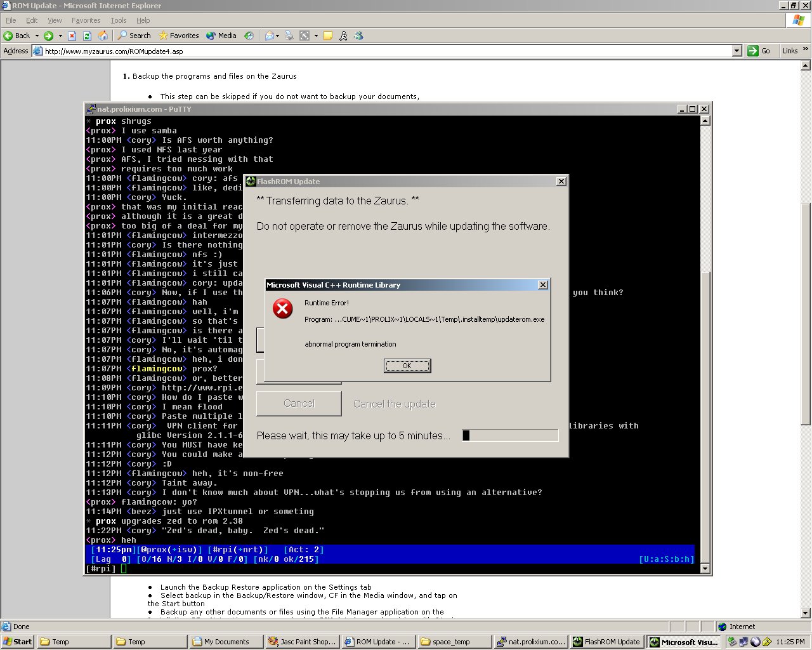Screen dimensions: 812x650
Task: Click the FlashROM Update progress bar
Action: tap(510, 435)
